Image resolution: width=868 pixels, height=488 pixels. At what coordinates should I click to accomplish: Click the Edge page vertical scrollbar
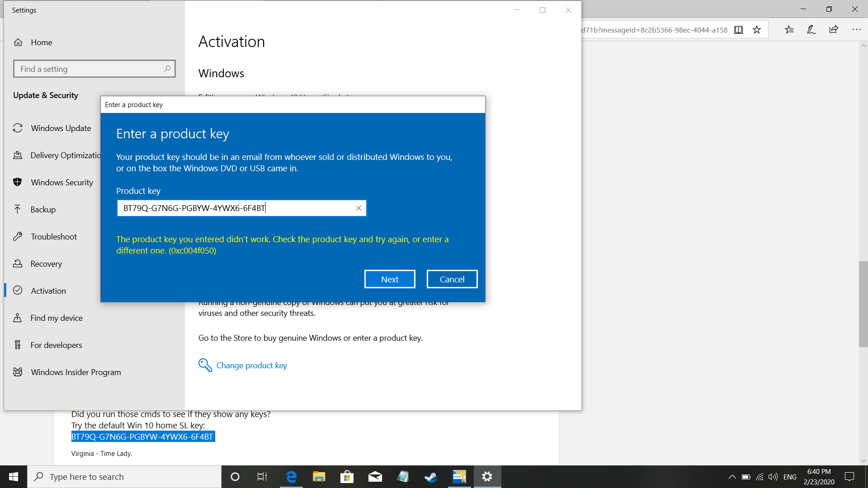tap(863, 304)
